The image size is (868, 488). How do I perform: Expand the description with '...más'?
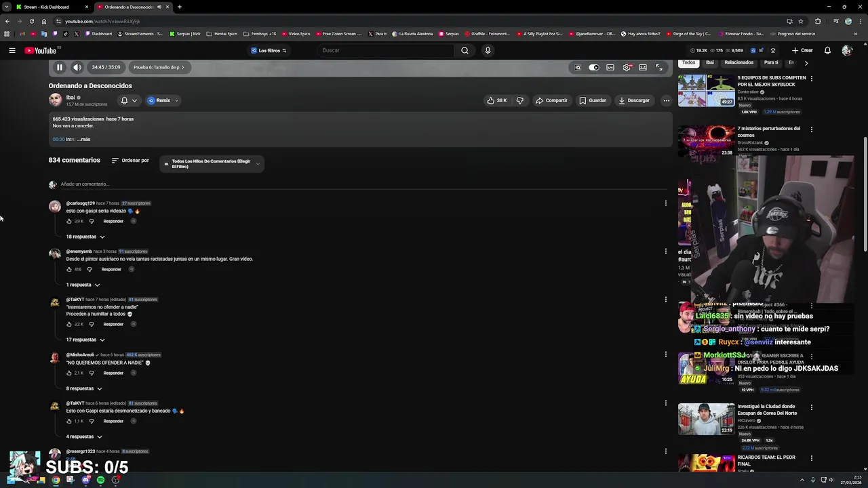[83, 139]
